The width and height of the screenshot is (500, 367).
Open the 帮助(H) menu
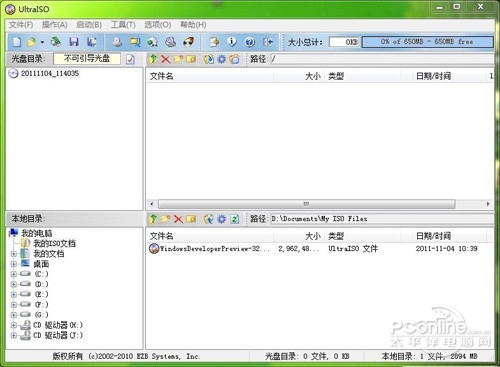[x=193, y=25]
